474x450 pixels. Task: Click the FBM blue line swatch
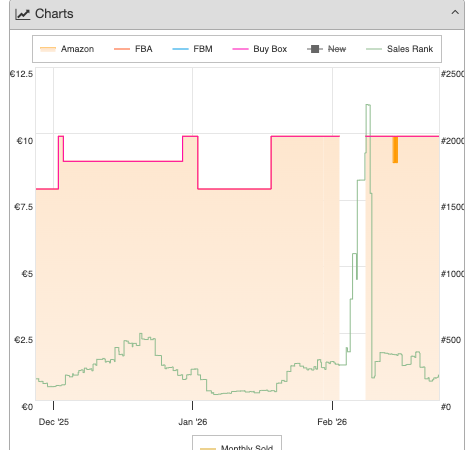pos(180,49)
